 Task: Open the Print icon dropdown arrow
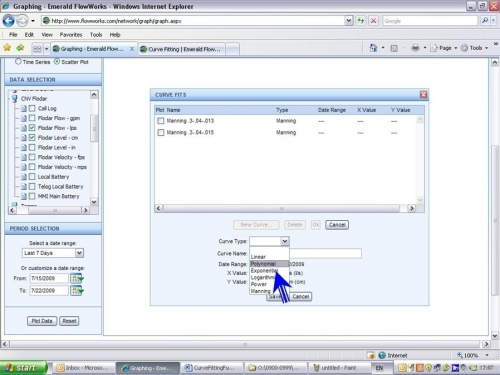click(x=425, y=48)
